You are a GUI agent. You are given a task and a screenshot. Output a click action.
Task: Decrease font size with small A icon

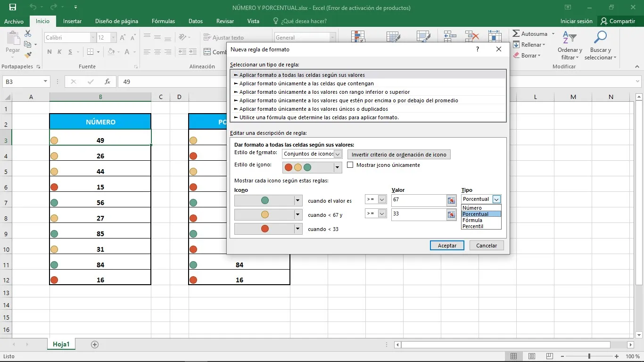pyautogui.click(x=133, y=38)
